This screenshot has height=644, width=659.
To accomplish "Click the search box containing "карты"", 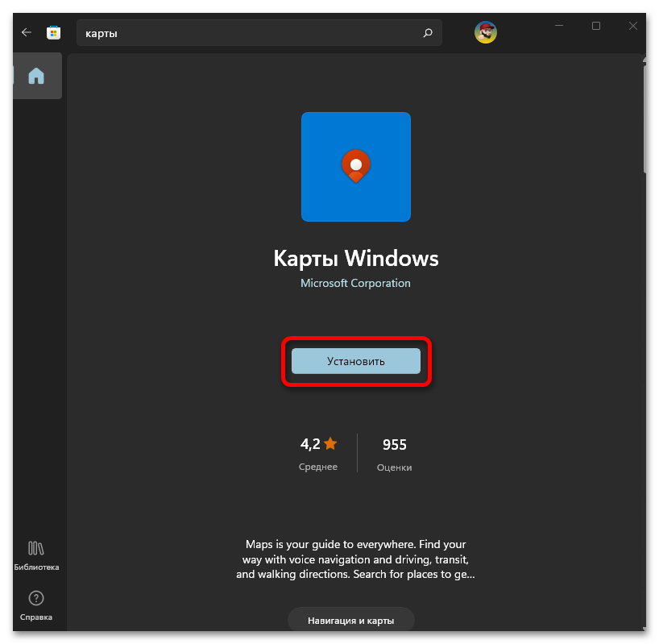I will (x=250, y=34).
